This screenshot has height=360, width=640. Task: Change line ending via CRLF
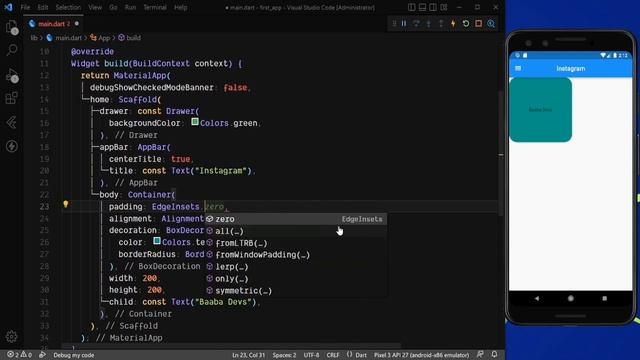tap(333, 355)
